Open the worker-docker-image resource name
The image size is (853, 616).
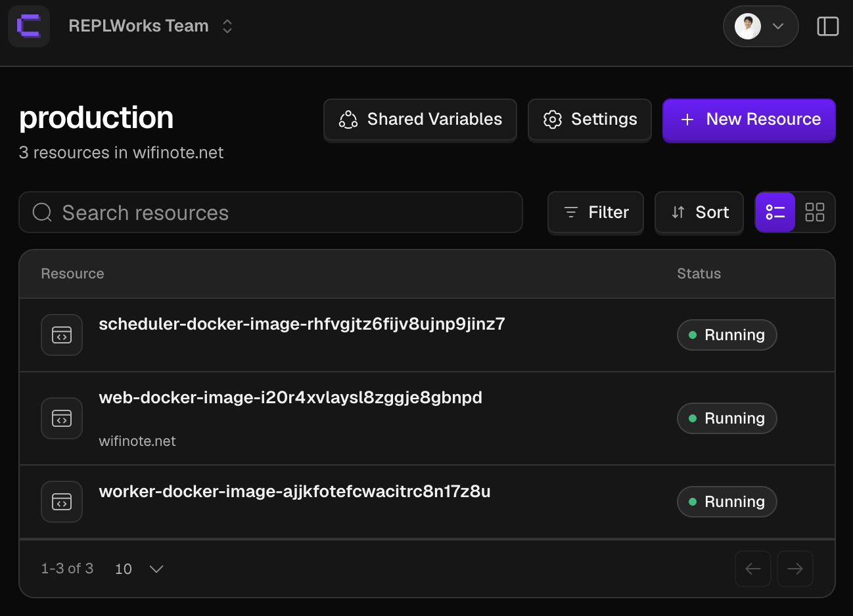click(294, 491)
